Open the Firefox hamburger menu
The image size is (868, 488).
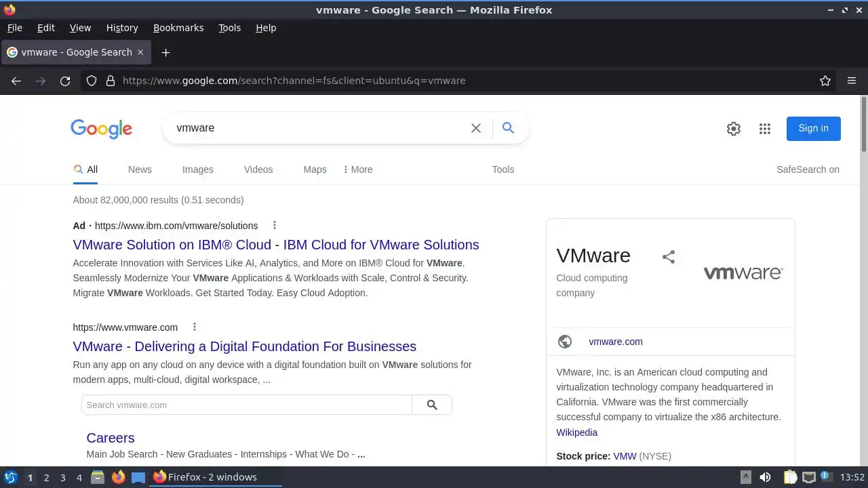(852, 81)
